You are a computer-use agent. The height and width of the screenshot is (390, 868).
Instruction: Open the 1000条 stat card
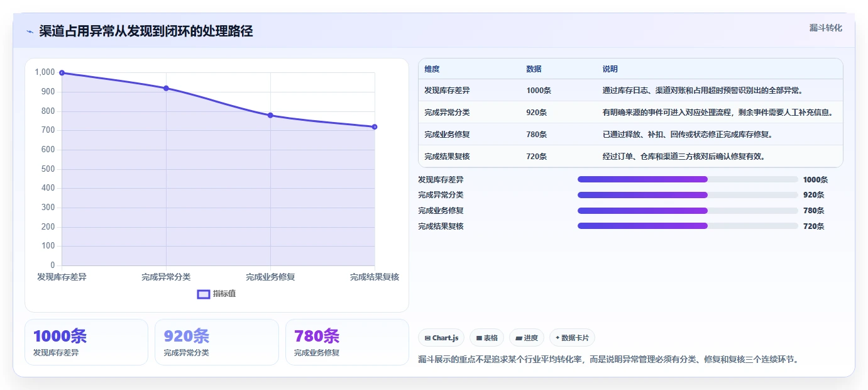(x=86, y=342)
